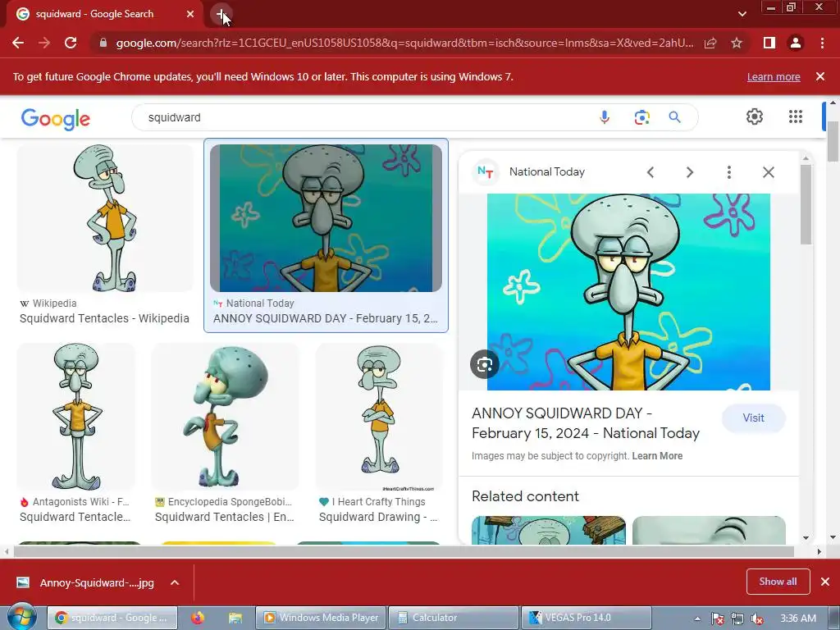Viewport: 840px width, 630px height.
Task: Share this page from address bar
Action: [710, 43]
